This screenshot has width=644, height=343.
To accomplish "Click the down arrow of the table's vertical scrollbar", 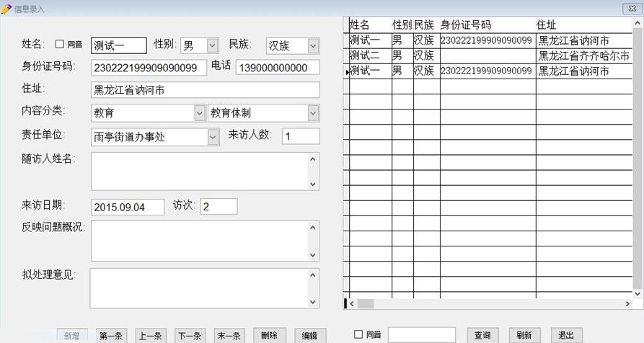I will click(638, 294).
